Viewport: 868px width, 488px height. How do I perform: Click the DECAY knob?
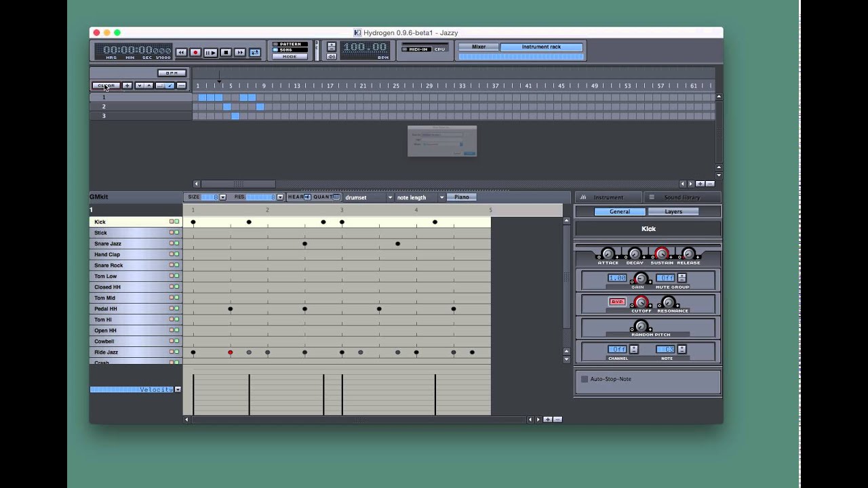(x=635, y=254)
